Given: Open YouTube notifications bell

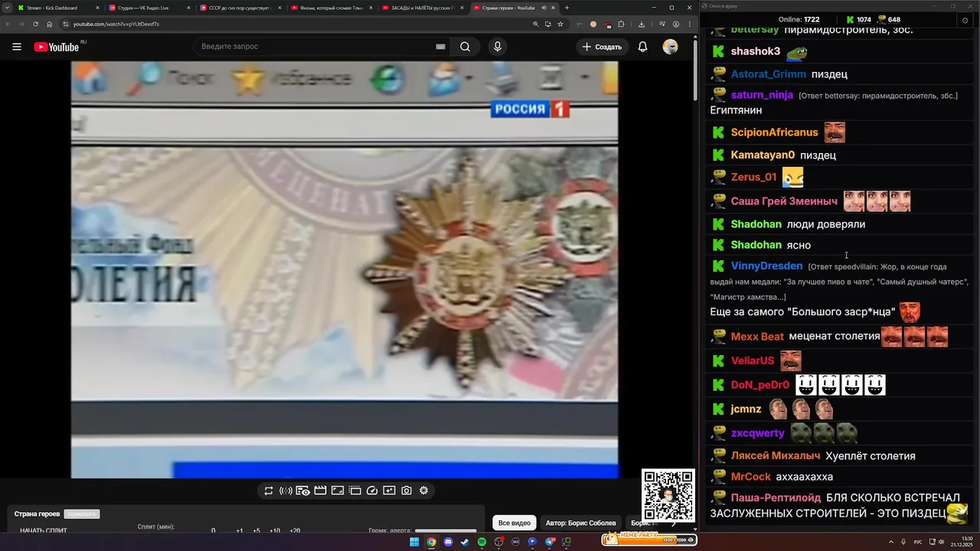Looking at the screenshot, I should [x=642, y=47].
